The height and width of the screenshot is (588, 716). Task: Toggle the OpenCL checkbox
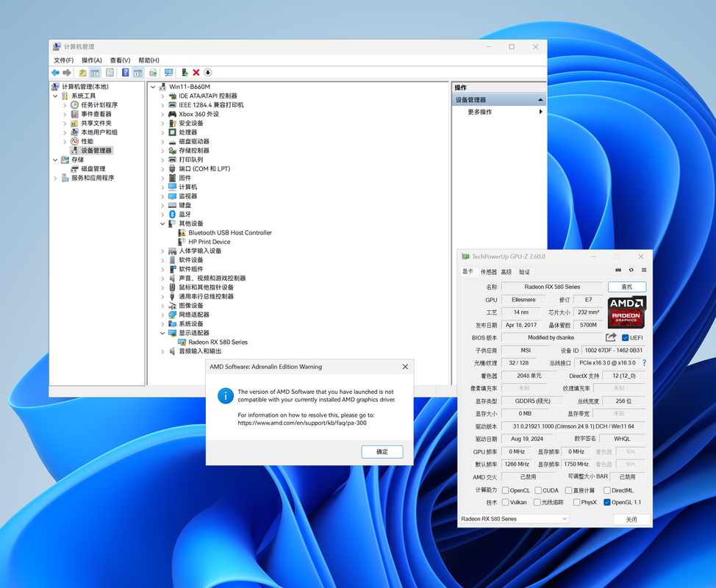(x=506, y=490)
